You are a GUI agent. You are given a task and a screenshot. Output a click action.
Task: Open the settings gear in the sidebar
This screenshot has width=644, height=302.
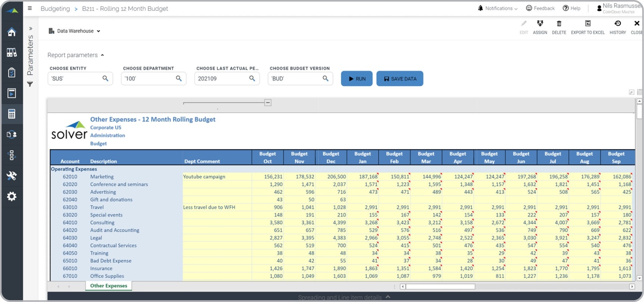pos(12,196)
